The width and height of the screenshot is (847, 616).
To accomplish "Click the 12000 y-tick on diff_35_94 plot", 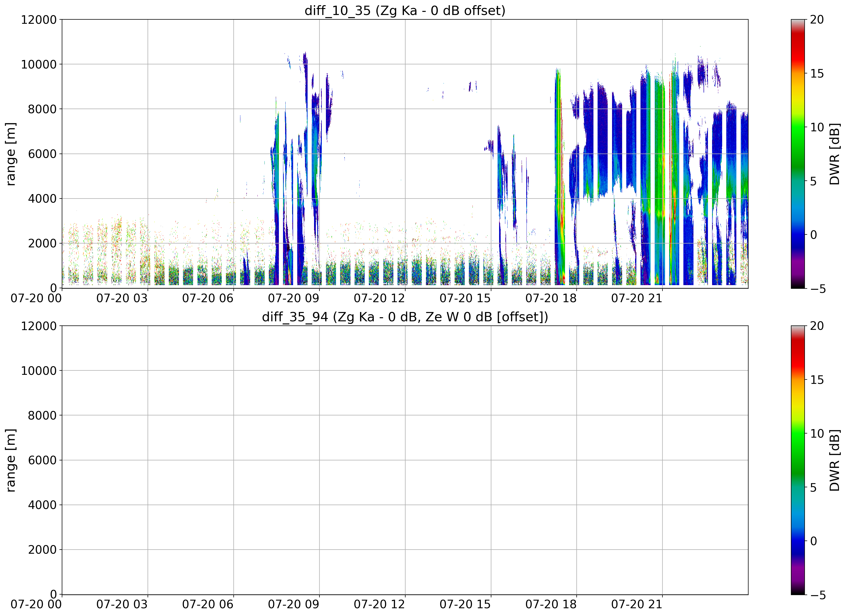I will point(39,326).
